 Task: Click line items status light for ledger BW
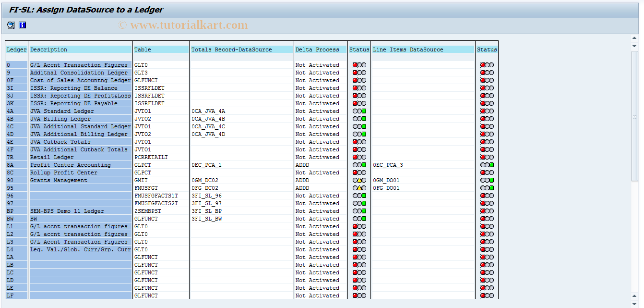(x=487, y=219)
